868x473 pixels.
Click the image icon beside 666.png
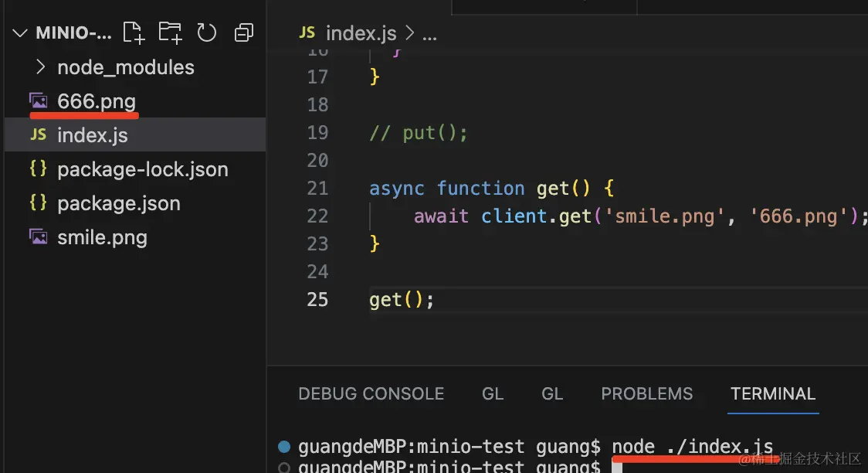[x=38, y=100]
